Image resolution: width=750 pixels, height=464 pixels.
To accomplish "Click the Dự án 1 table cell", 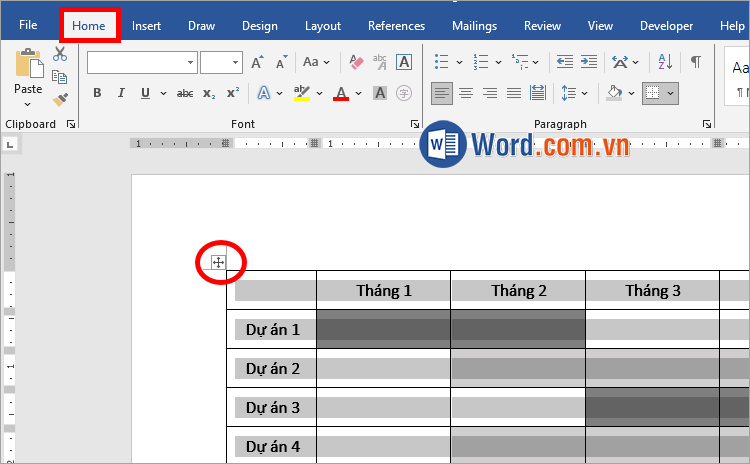I will click(x=272, y=329).
